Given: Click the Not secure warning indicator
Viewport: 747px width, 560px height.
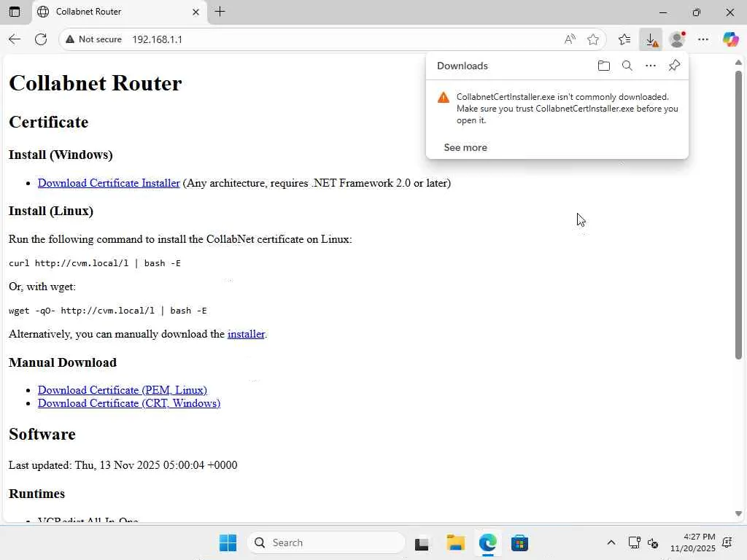Looking at the screenshot, I should pos(93,39).
